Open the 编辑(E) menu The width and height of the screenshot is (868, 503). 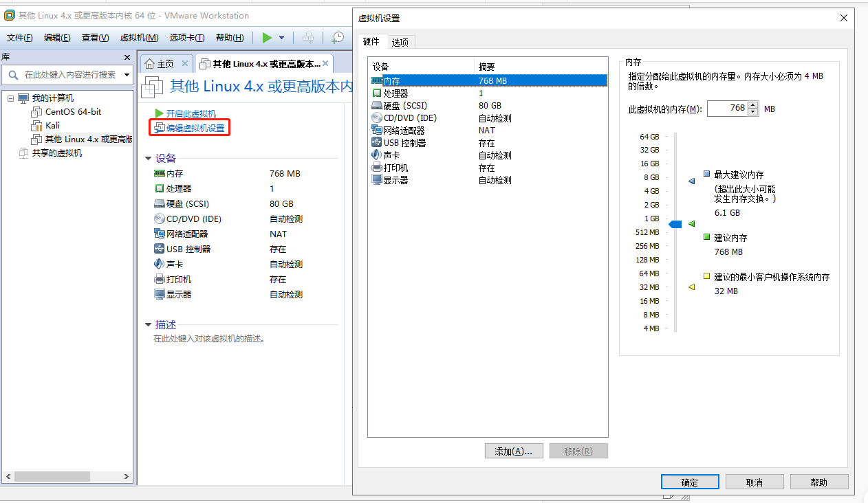pyautogui.click(x=57, y=38)
